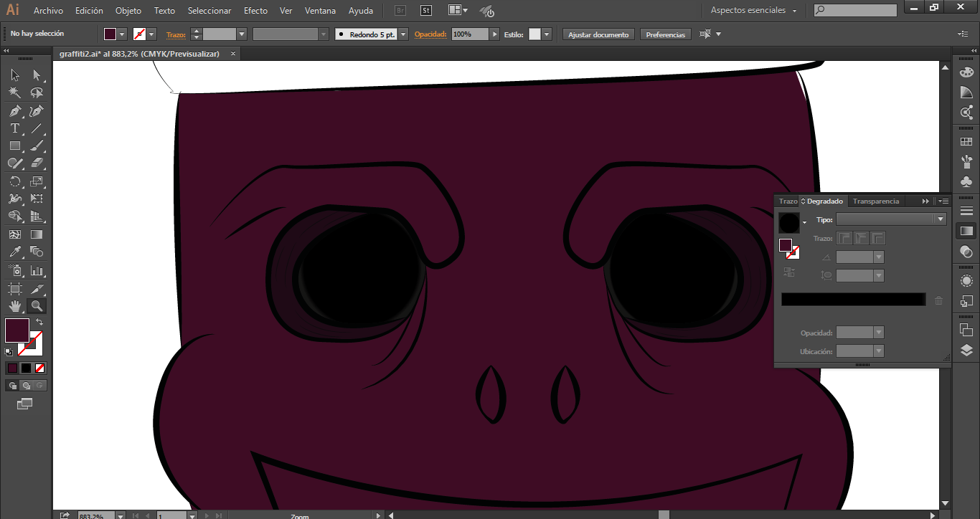
Task: Open the Redondo 5 pt. brush dropdown
Action: 403,34
